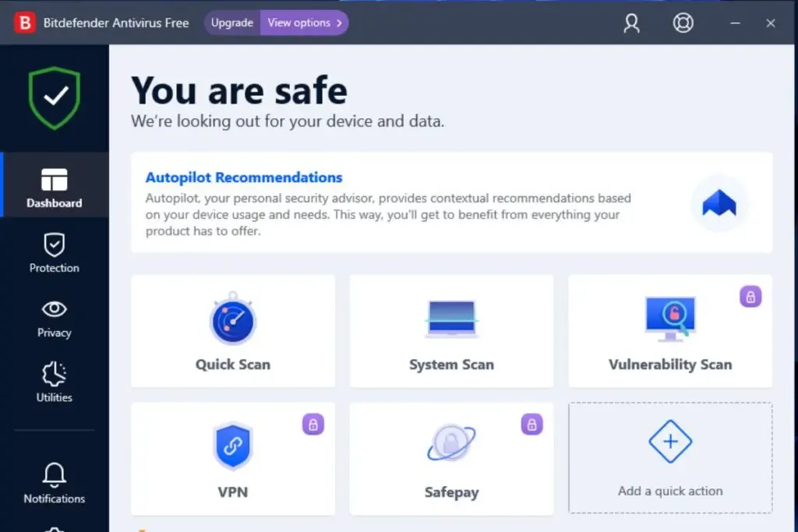Open the Vulnerability Scan tile
The height and width of the screenshot is (532, 798).
pos(670,331)
